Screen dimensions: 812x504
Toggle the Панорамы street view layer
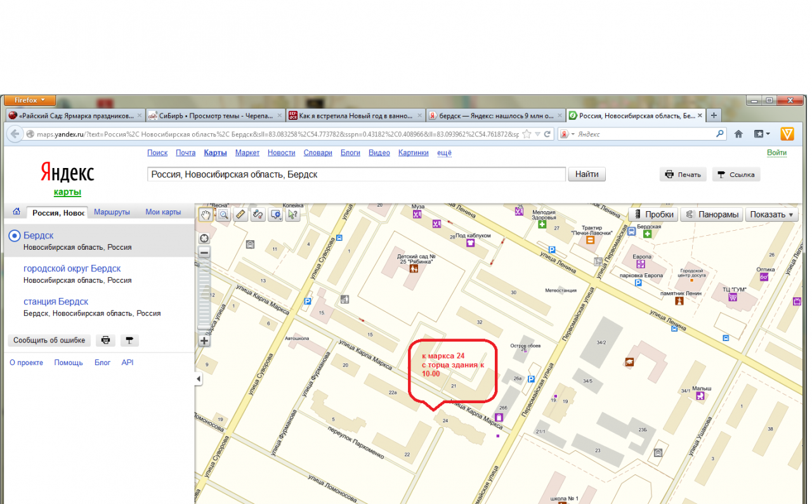coord(711,215)
